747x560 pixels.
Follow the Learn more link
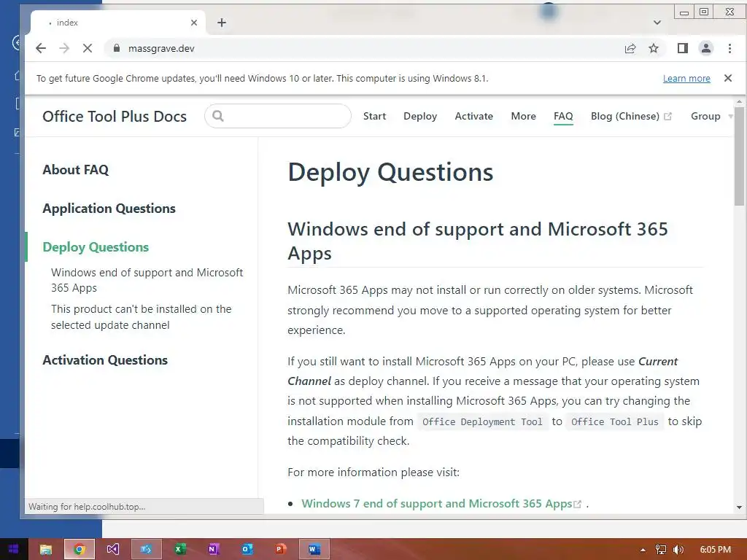(x=686, y=79)
